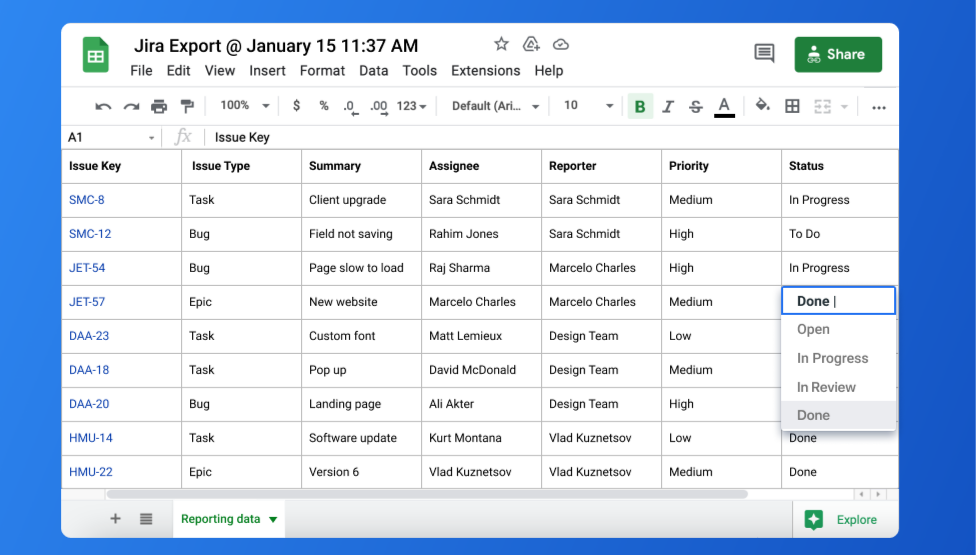Viewport: 976px width, 555px height.
Task: Click the print icon in toolbar
Action: tap(159, 106)
